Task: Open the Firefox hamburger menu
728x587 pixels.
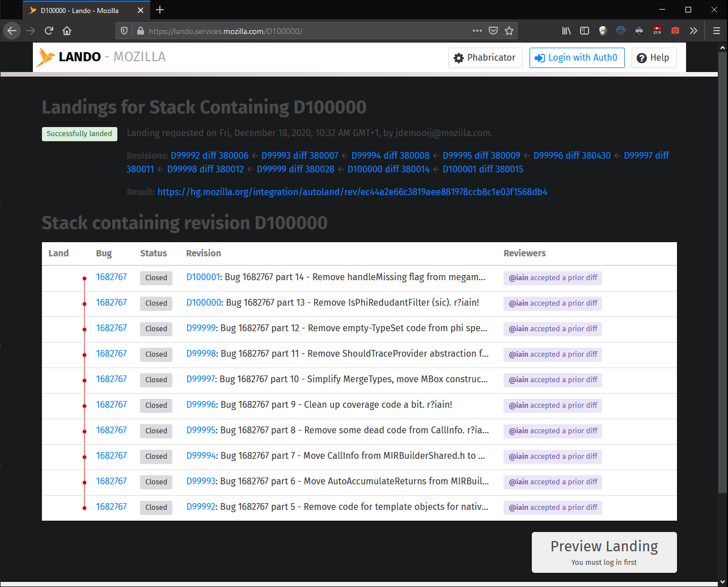Action: 716,31
